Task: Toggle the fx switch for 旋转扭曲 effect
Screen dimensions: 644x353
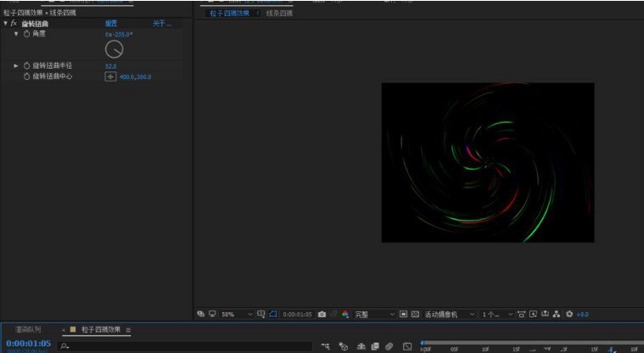Action: (14, 24)
